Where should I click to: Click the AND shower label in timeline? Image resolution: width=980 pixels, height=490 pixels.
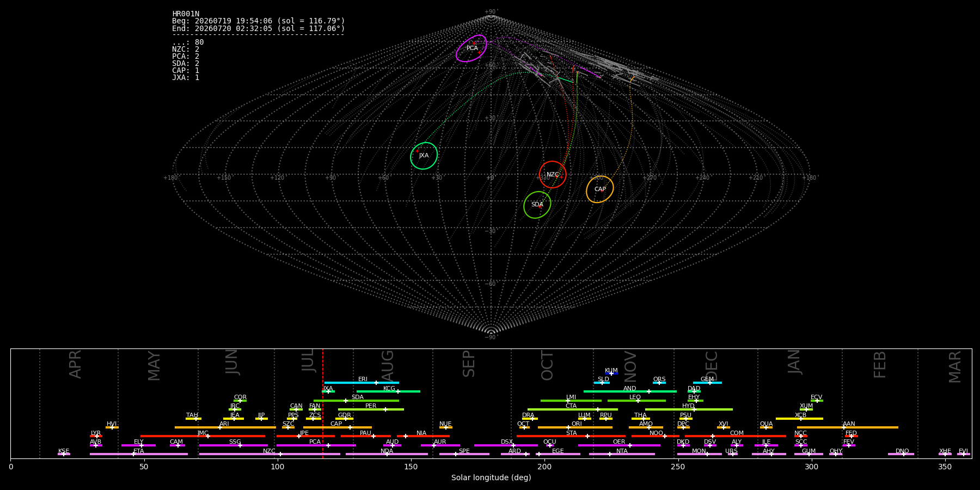click(630, 389)
